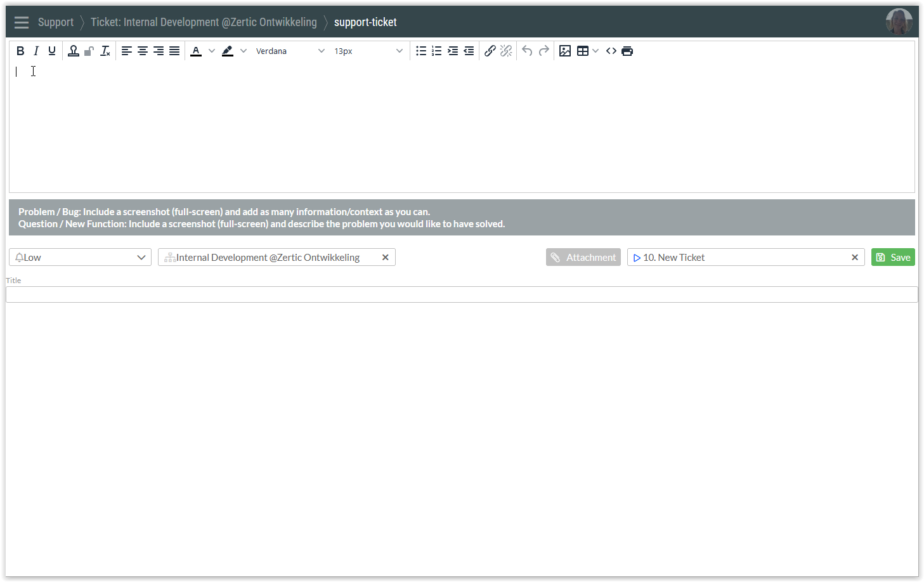
Task: Toggle italic formatting
Action: click(x=36, y=51)
